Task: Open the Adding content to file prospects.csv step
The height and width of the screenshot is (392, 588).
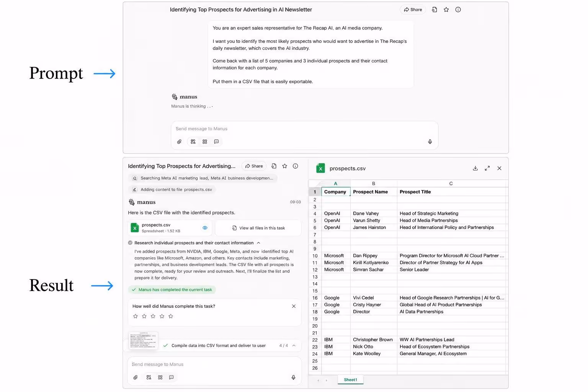Action: (x=172, y=189)
